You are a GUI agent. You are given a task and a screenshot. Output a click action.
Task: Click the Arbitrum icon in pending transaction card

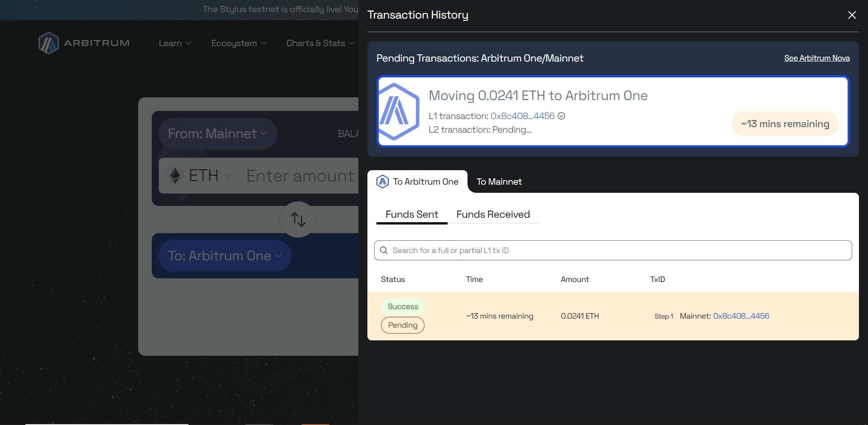(x=399, y=111)
